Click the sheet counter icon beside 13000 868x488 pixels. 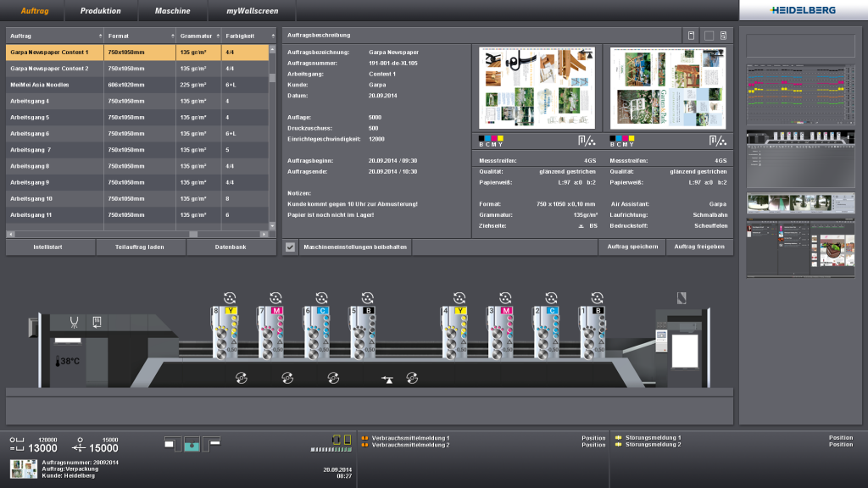coord(17,444)
